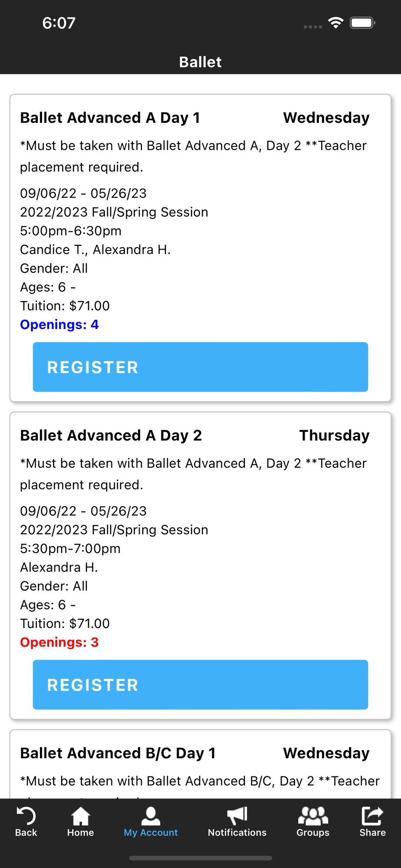Register for Ballet Advanced A Day 1
Image resolution: width=401 pixels, height=868 pixels.
click(x=200, y=367)
